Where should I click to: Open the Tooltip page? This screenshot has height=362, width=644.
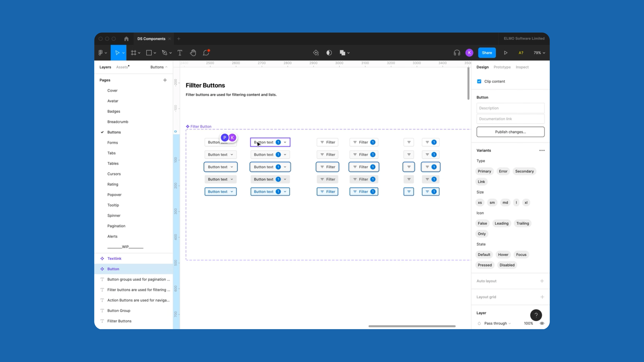click(113, 205)
